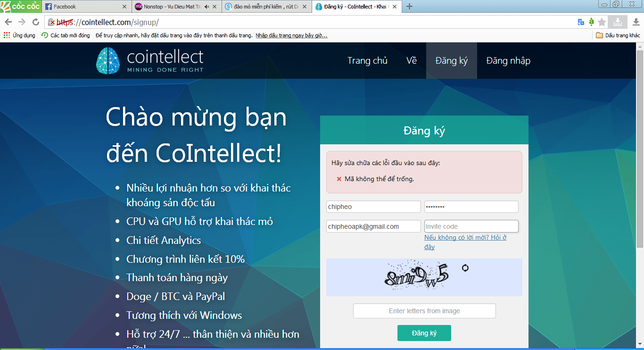Click Nhập dấu trang ngay bây giờ link
This screenshot has height=350, width=644.
tap(291, 35)
